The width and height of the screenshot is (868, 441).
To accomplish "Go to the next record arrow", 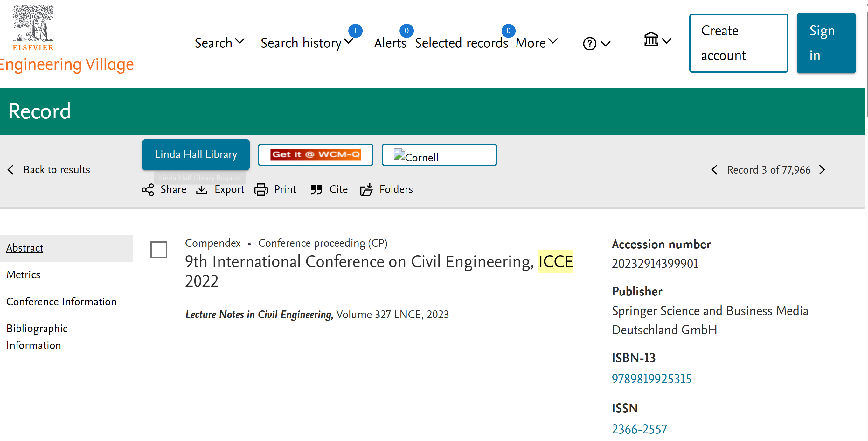I will click(x=822, y=170).
